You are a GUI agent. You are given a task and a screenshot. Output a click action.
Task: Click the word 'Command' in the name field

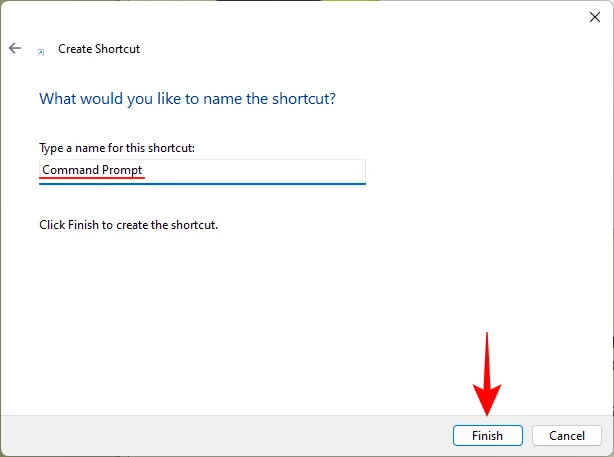70,170
